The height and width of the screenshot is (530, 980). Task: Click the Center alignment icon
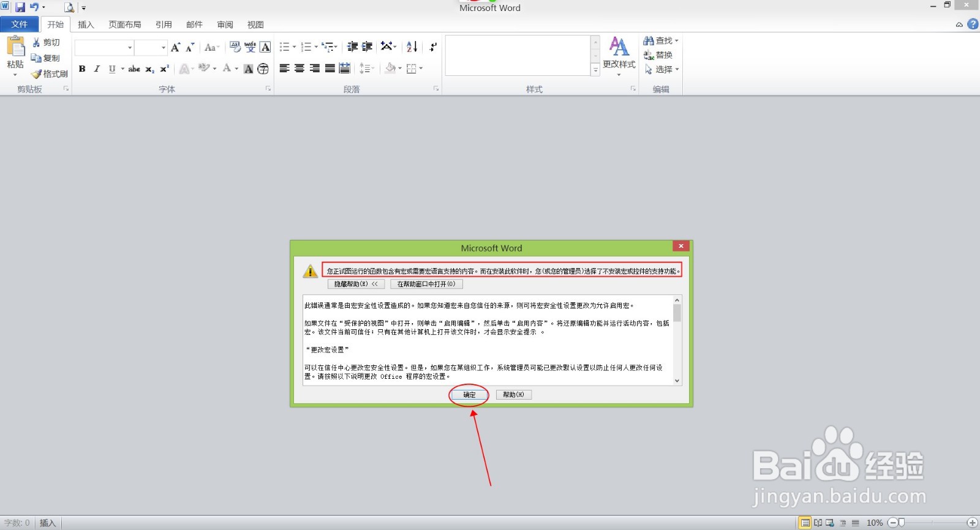point(300,68)
